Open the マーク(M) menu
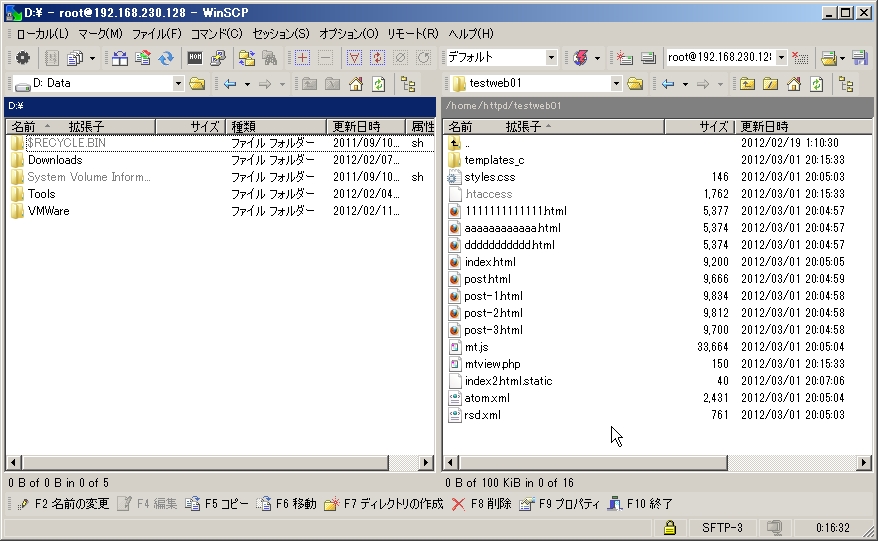This screenshot has width=878, height=541. coord(100,34)
